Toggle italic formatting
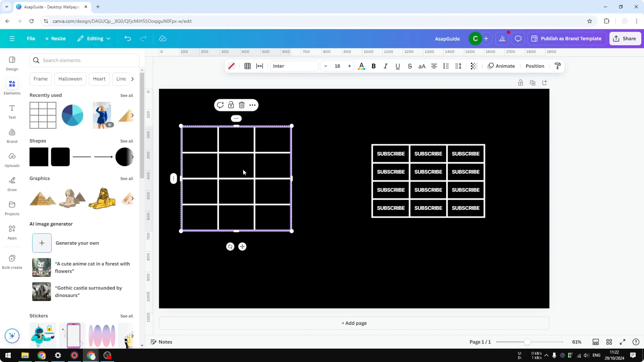 point(385,66)
